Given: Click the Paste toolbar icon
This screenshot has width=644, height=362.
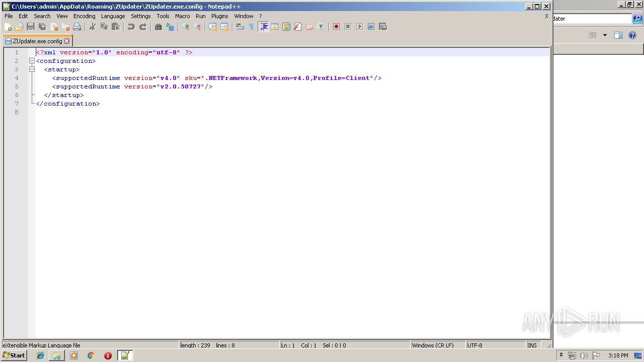Looking at the screenshot, I should (x=116, y=27).
